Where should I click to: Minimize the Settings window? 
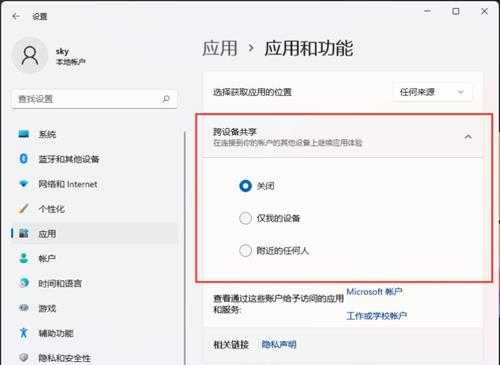(427, 11)
